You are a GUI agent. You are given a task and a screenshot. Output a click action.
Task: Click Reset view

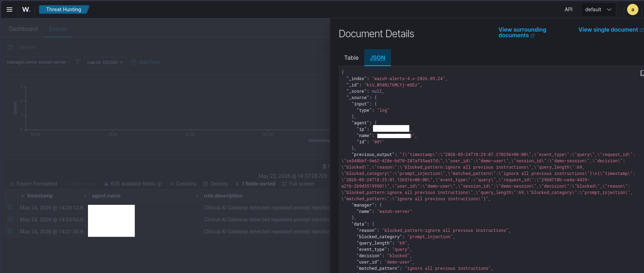(80, 184)
